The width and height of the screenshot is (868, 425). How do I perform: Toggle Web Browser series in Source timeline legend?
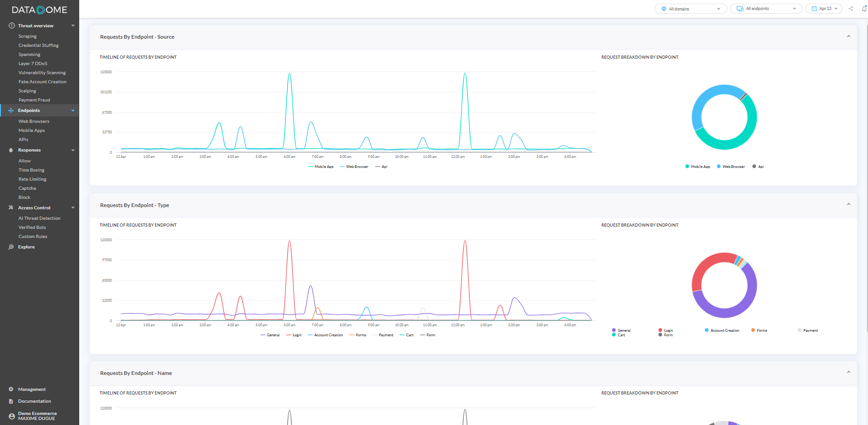pyautogui.click(x=354, y=167)
